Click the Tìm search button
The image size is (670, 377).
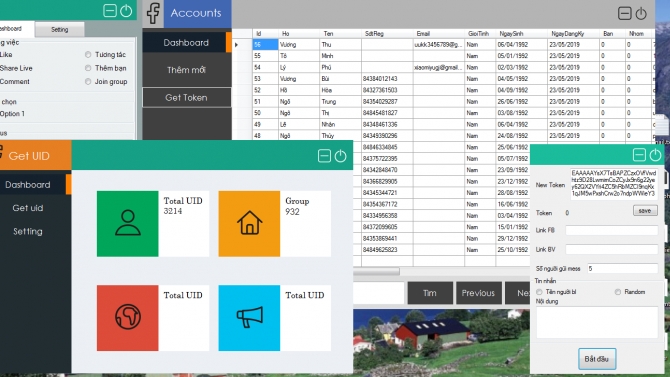(430, 293)
